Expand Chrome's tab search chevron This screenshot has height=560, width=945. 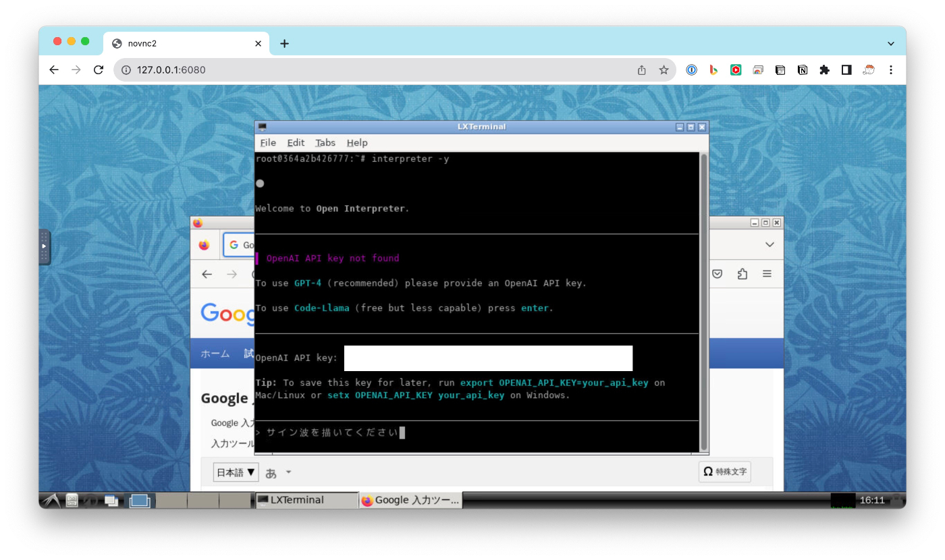coord(891,44)
